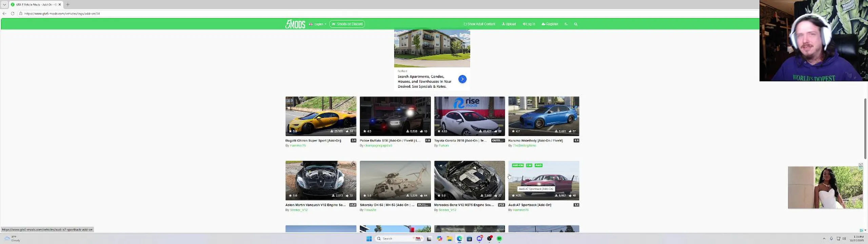Open the weather widget showing Cloudy
The width and height of the screenshot is (868, 244).
pyautogui.click(x=13, y=239)
